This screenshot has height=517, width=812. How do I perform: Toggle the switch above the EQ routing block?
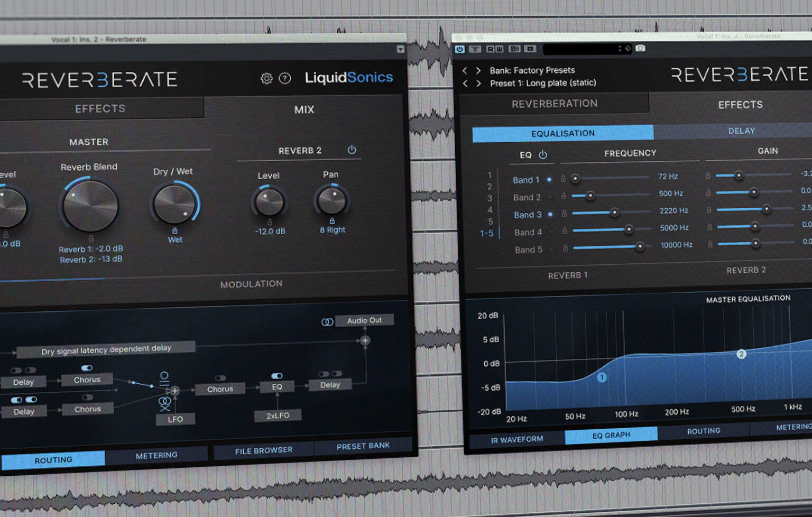276,376
